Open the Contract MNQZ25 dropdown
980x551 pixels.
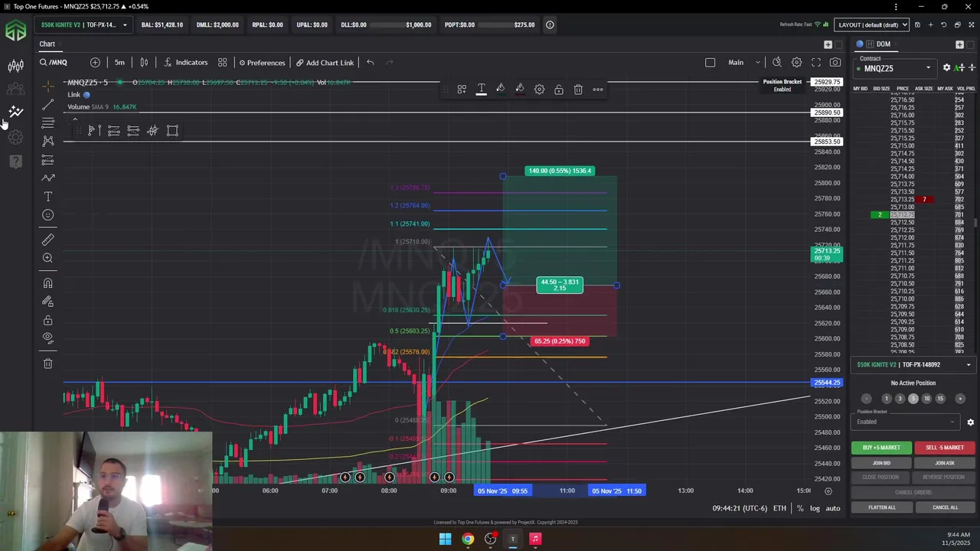click(896, 68)
